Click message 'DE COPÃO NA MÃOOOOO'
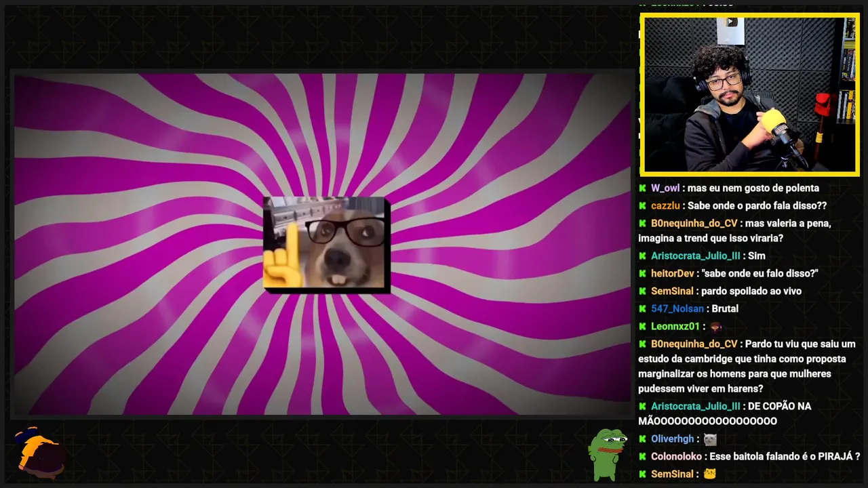The width and height of the screenshot is (868, 488). 725,414
